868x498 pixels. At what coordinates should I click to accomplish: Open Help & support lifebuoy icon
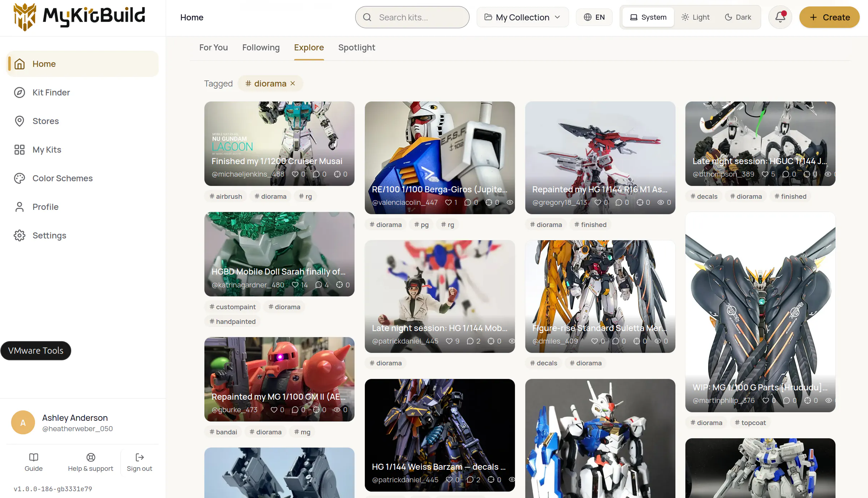(91, 457)
